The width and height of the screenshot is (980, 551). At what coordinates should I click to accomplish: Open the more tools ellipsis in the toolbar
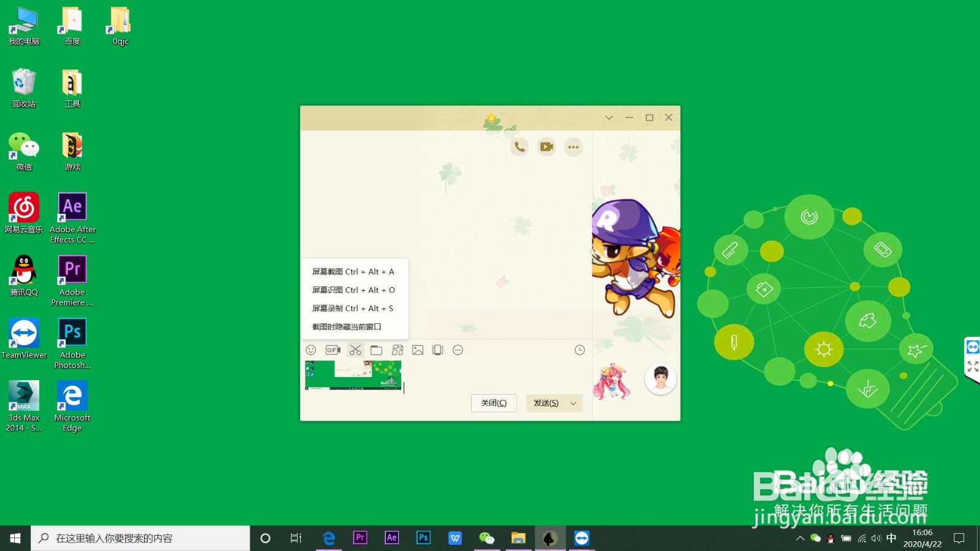pyautogui.click(x=458, y=350)
